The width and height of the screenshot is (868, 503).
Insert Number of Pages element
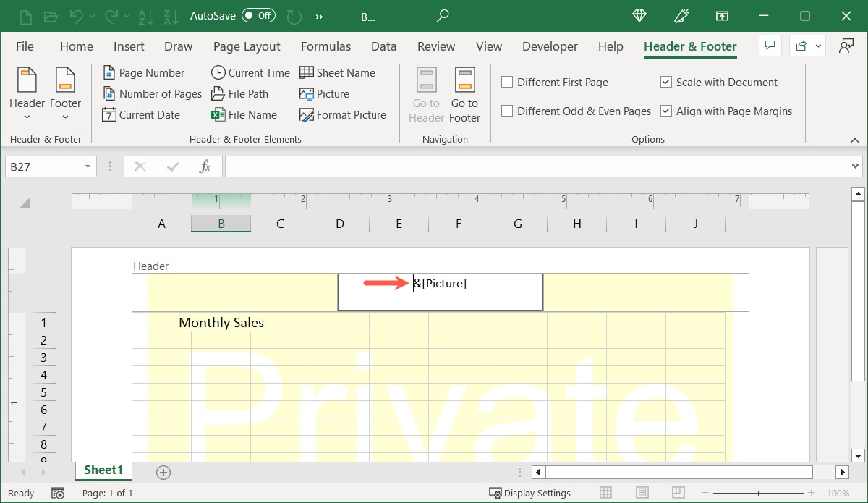coord(152,94)
